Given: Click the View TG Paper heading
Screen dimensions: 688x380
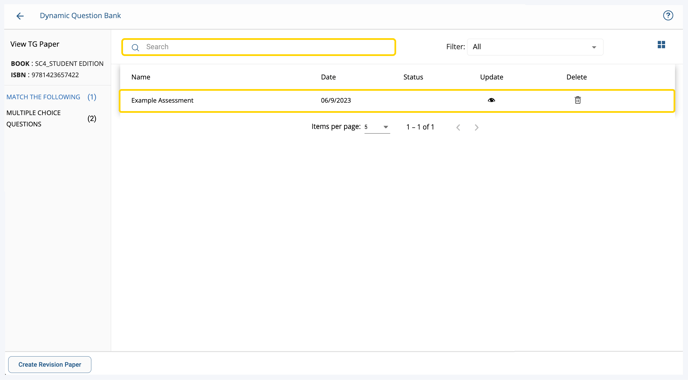Looking at the screenshot, I should coord(35,44).
